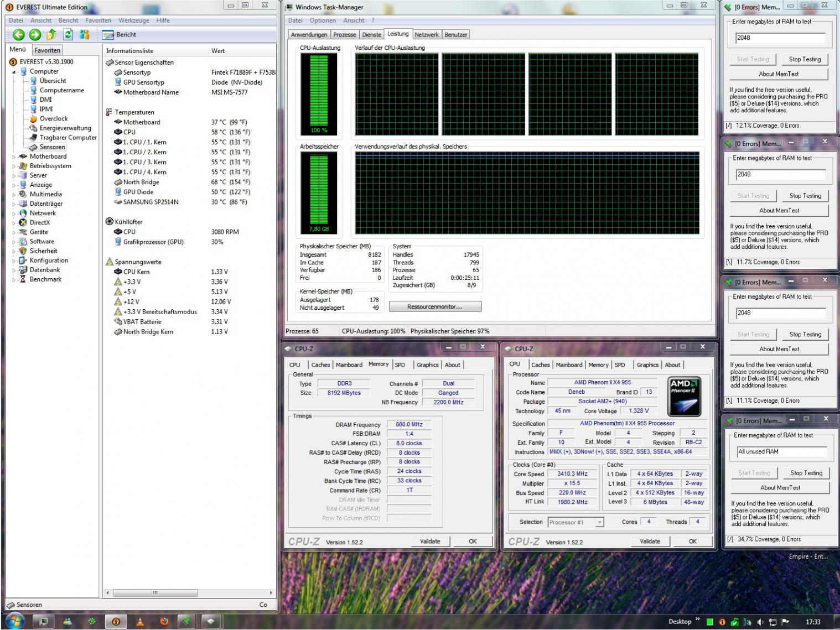This screenshot has width=840, height=630.
Task: Collapse the Computer node in EVEREST tree
Action: pos(14,71)
